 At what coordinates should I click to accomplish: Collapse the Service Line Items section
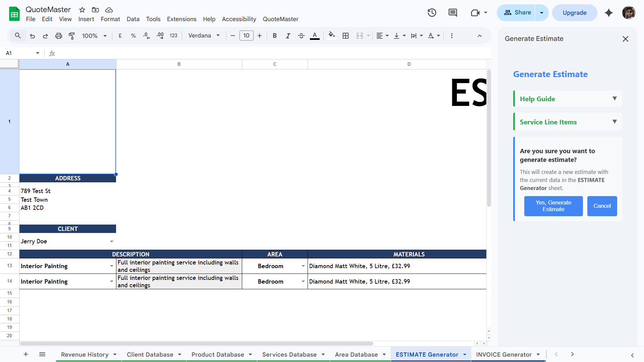(x=615, y=122)
